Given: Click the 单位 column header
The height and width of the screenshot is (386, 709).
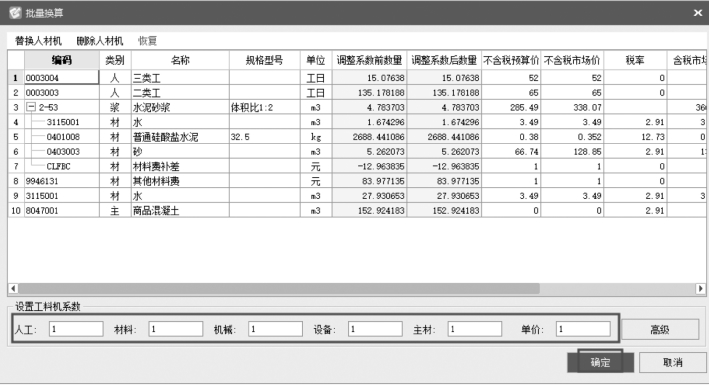Looking at the screenshot, I should coord(316,60).
